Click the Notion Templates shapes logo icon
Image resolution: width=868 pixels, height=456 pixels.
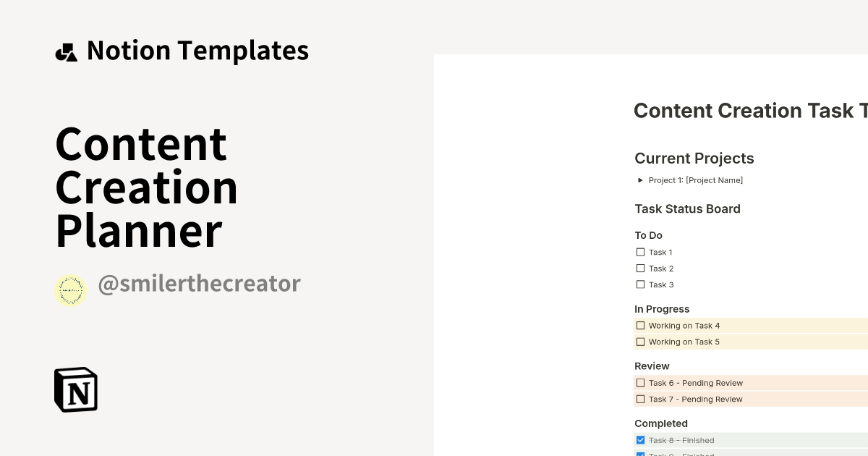67,50
